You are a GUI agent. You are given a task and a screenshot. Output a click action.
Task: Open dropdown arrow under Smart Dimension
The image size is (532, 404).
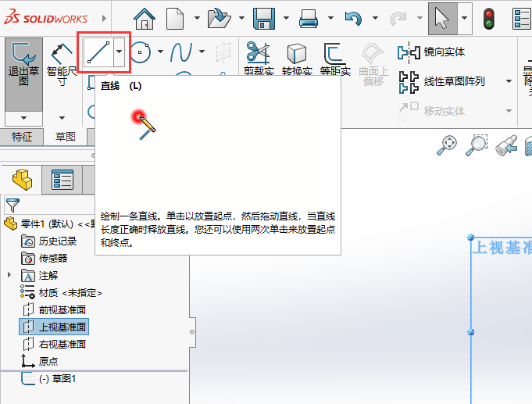point(62,118)
